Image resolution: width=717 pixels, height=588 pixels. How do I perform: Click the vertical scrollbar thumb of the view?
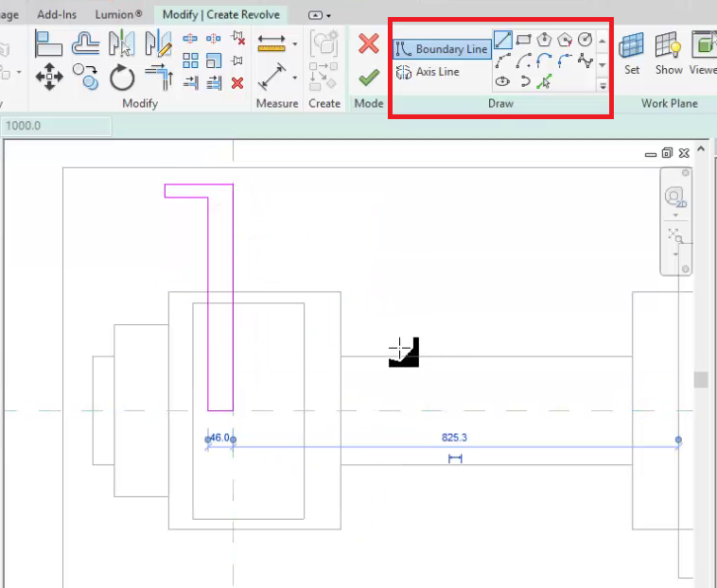click(x=701, y=380)
